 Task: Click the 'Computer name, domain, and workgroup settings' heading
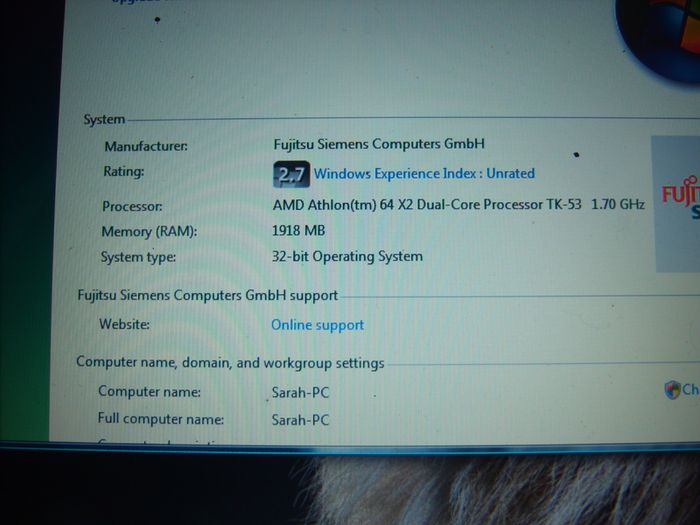[230, 362]
